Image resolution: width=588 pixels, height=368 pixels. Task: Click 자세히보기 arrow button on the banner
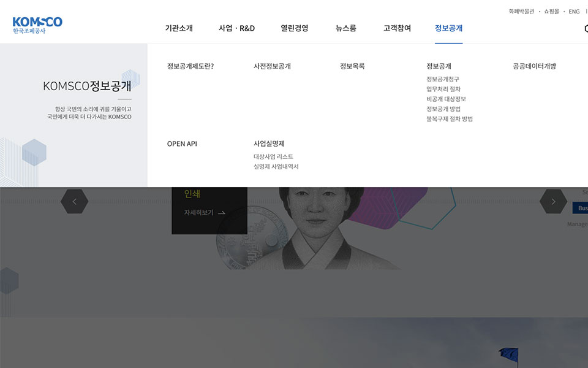[x=205, y=213]
